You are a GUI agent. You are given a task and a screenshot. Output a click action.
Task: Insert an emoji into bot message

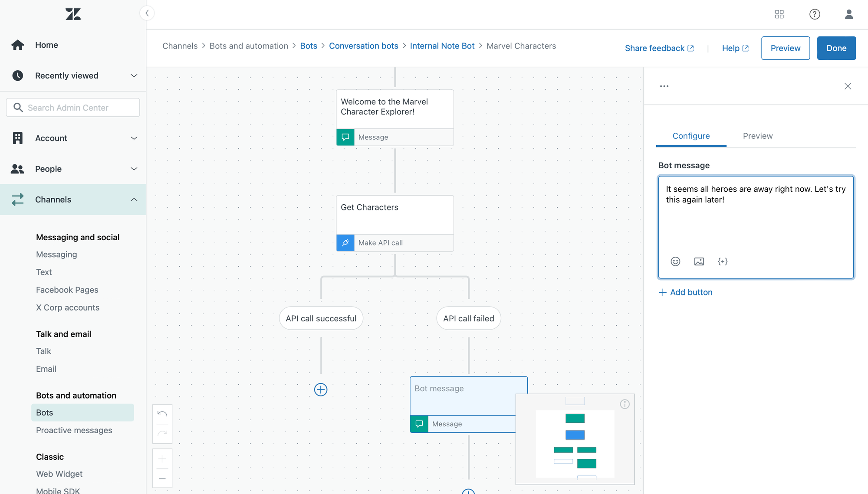(x=675, y=262)
